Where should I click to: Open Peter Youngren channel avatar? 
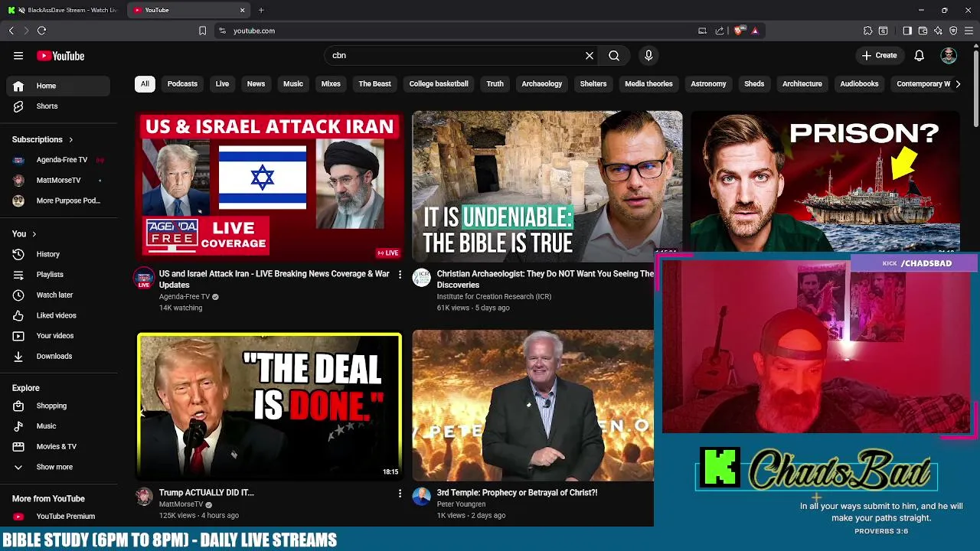pos(421,497)
